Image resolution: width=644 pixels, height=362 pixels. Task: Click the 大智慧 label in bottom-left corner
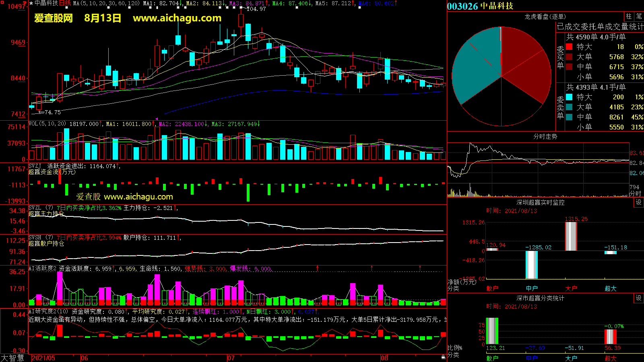pos(13,358)
